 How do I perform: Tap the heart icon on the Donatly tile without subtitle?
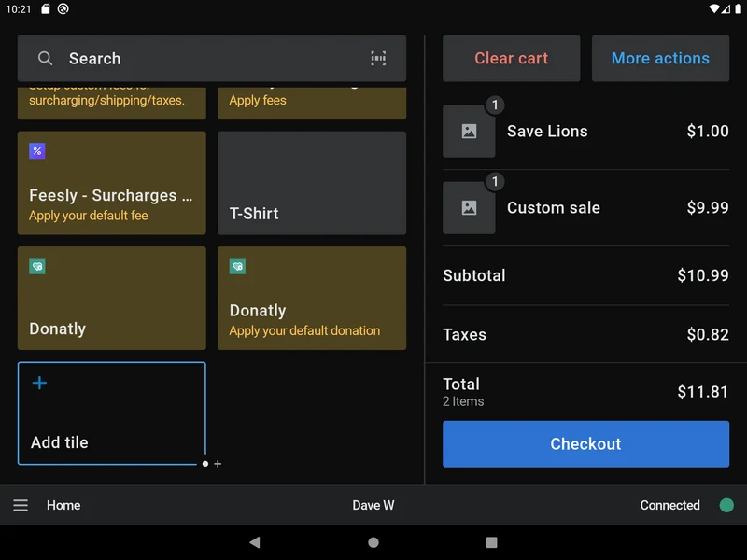(x=37, y=266)
